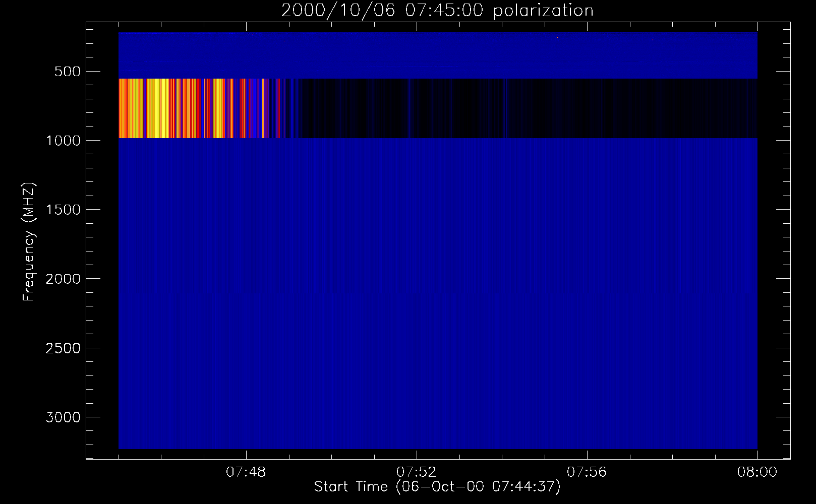Click the 07:56 time tick label
Image resolution: width=816 pixels, height=504 pixels.
[587, 472]
